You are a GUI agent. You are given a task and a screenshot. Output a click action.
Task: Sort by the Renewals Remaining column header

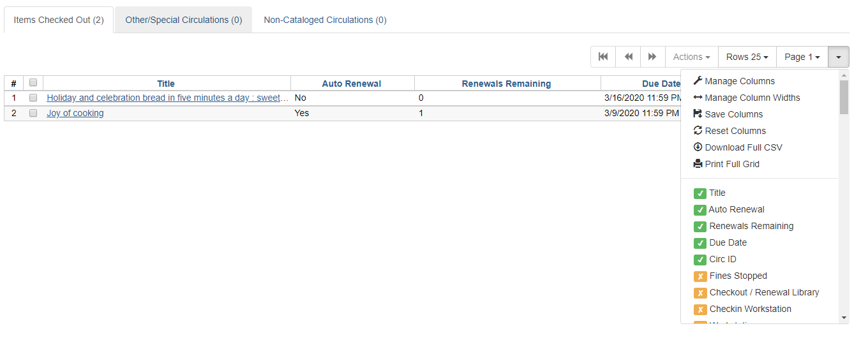[x=506, y=84]
